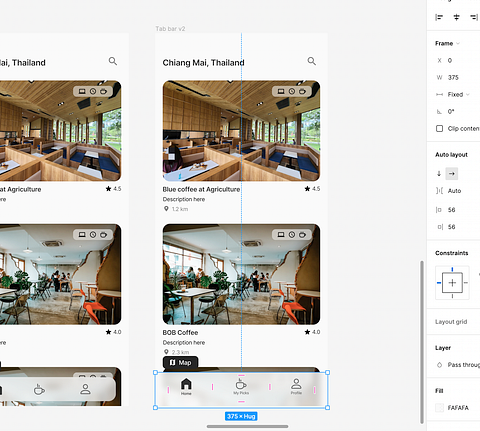The image size is (480, 431).
Task: Select the Tab bar v2 frame label
Action: [x=170, y=29]
